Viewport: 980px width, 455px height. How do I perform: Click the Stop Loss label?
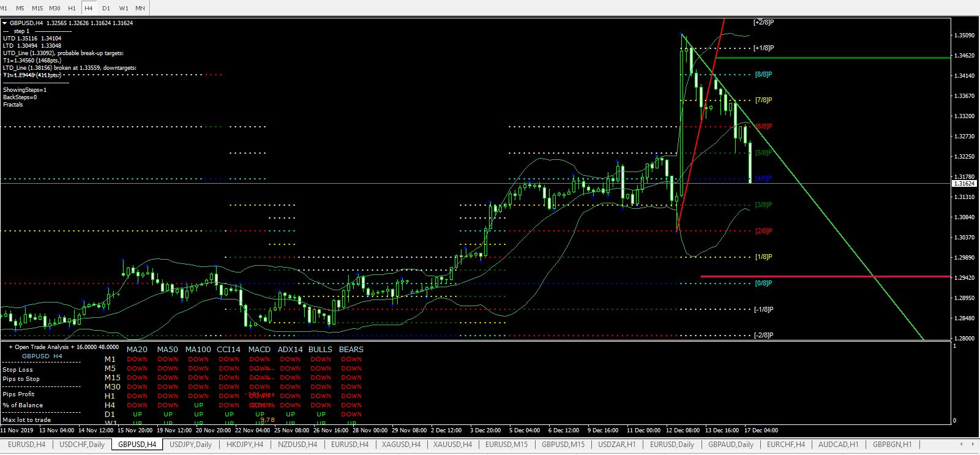[18, 370]
